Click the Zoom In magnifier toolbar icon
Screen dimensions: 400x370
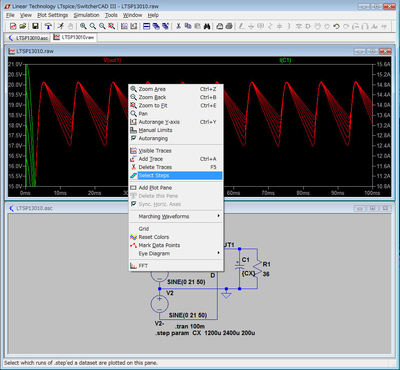point(83,26)
